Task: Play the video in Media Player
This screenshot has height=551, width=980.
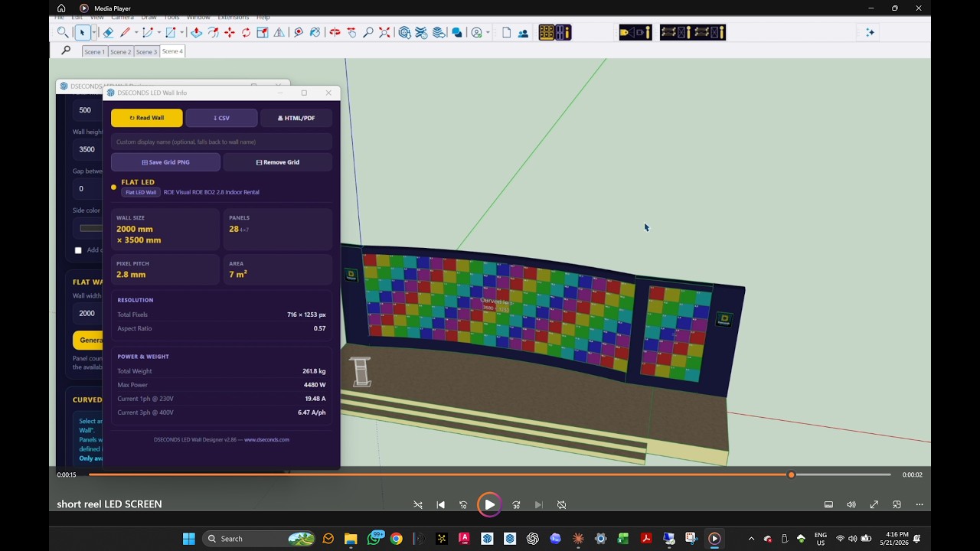Action: click(x=489, y=505)
